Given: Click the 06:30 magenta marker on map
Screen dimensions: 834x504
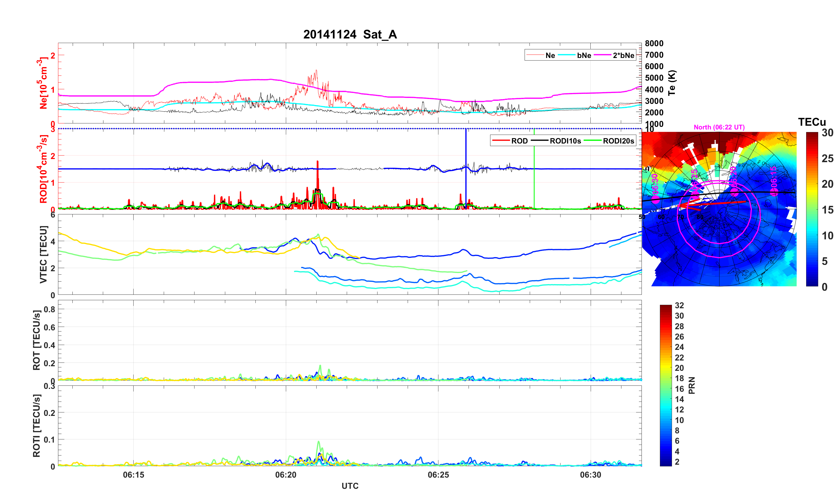Looking at the screenshot, I should [x=656, y=199].
